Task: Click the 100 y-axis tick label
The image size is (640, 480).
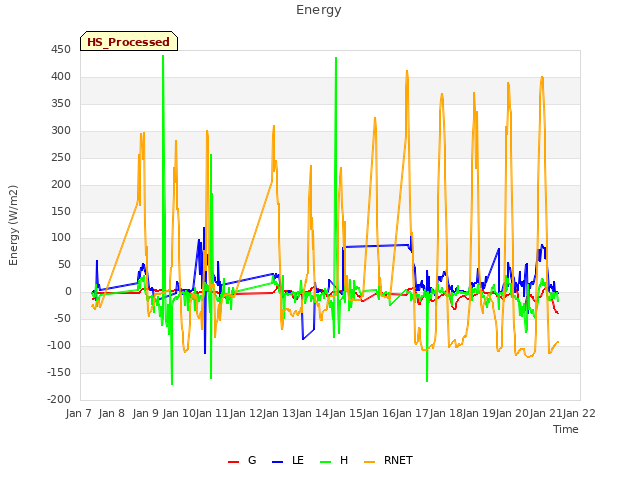Action: click(61, 238)
